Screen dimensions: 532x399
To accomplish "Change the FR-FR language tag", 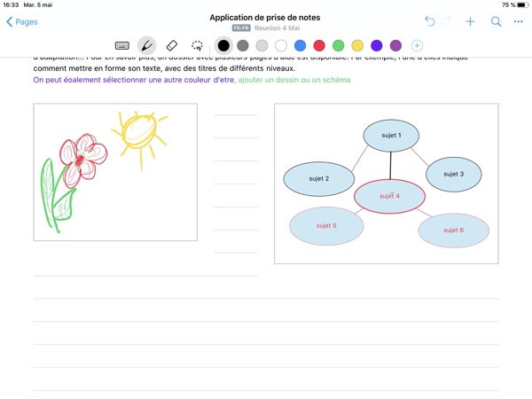I will click(x=240, y=28).
